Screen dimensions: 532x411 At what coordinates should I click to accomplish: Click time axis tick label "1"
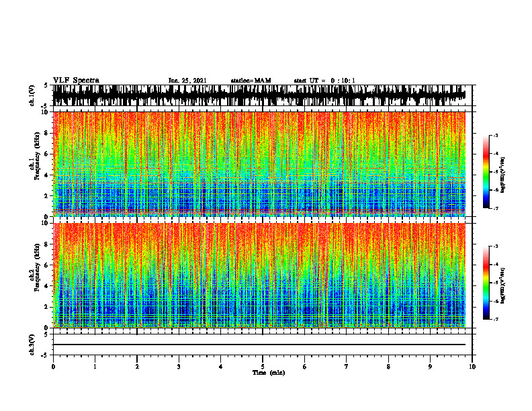[95, 367]
